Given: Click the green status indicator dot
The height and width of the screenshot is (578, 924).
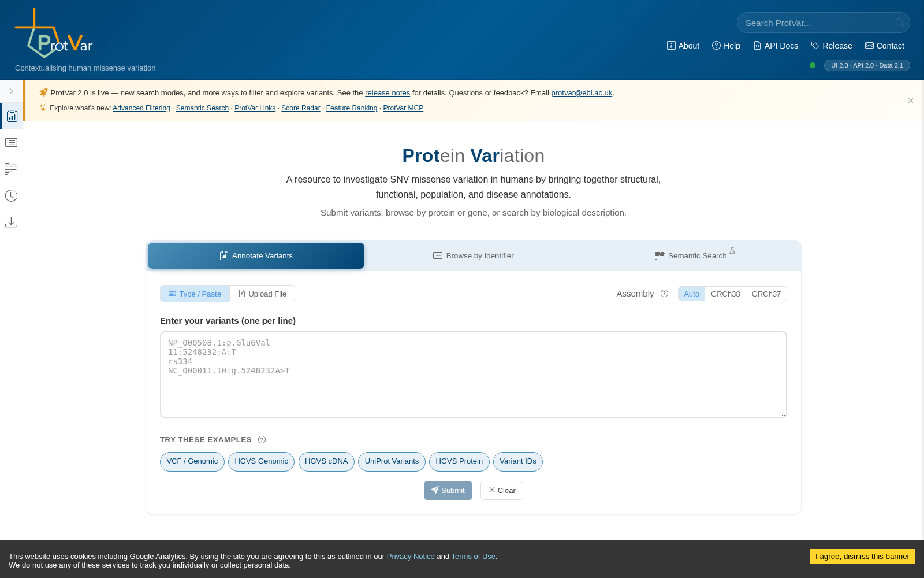Looking at the screenshot, I should [813, 65].
